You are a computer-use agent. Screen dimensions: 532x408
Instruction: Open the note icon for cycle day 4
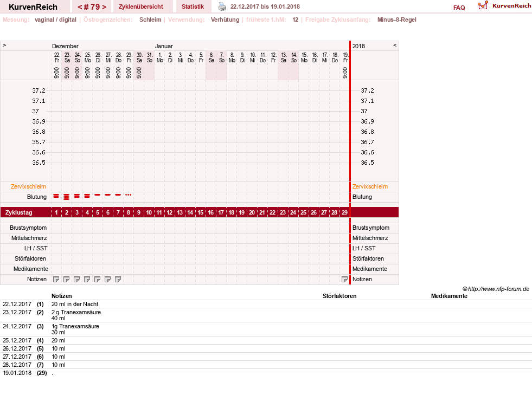click(x=87, y=280)
